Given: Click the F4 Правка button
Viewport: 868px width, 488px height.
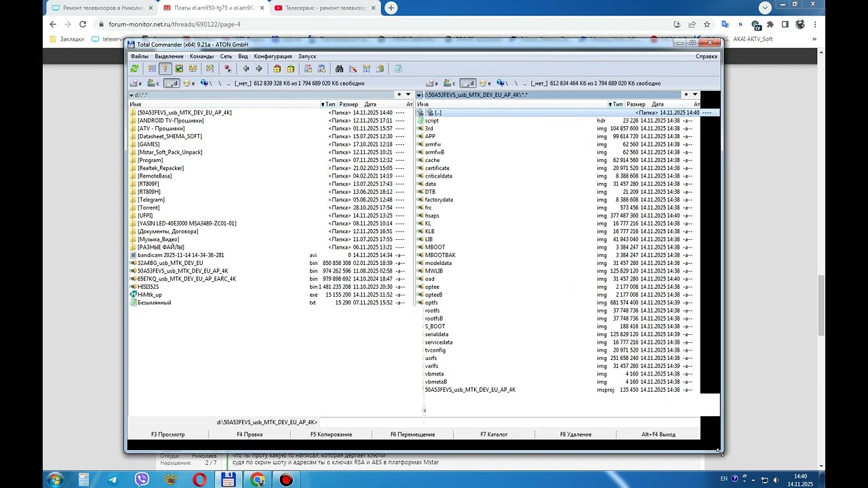Looking at the screenshot, I should click(250, 434).
